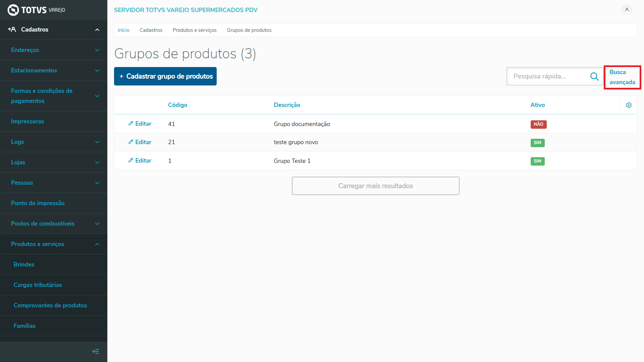
Task: Open Busca avançada link
Action: pyautogui.click(x=622, y=77)
